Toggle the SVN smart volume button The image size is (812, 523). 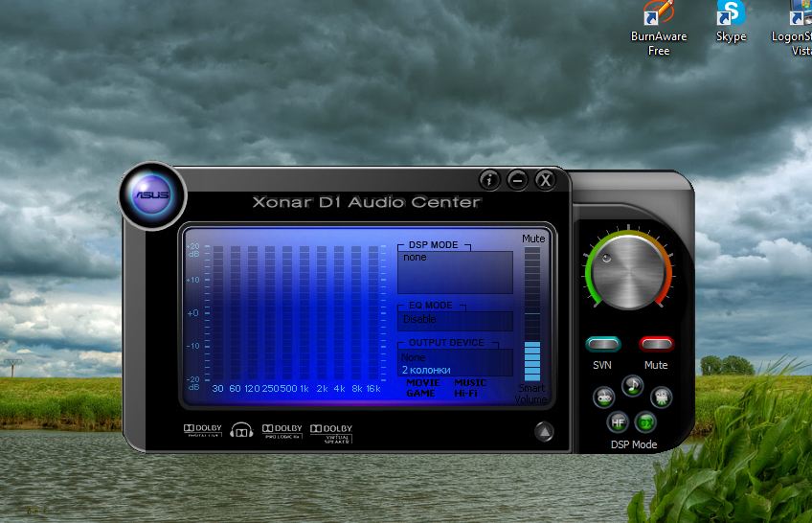tap(602, 344)
